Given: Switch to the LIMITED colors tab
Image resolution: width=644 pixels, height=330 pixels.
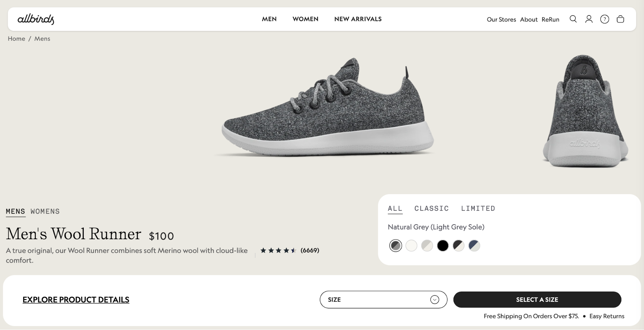Looking at the screenshot, I should (x=478, y=209).
